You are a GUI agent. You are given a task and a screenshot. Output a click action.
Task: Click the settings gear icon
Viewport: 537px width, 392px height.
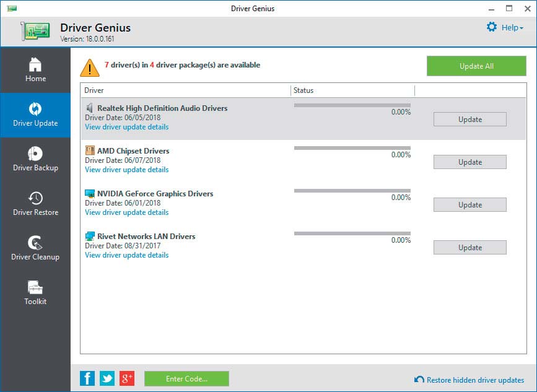492,27
